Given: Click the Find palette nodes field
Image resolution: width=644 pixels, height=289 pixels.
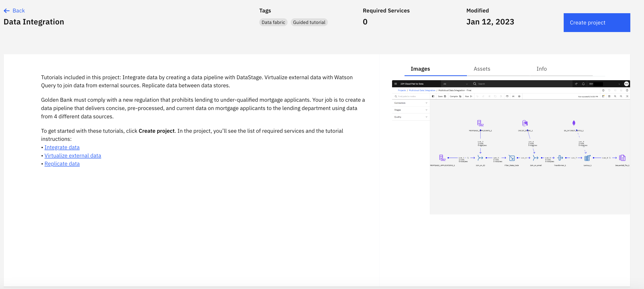Looking at the screenshot, I should pyautogui.click(x=411, y=96).
